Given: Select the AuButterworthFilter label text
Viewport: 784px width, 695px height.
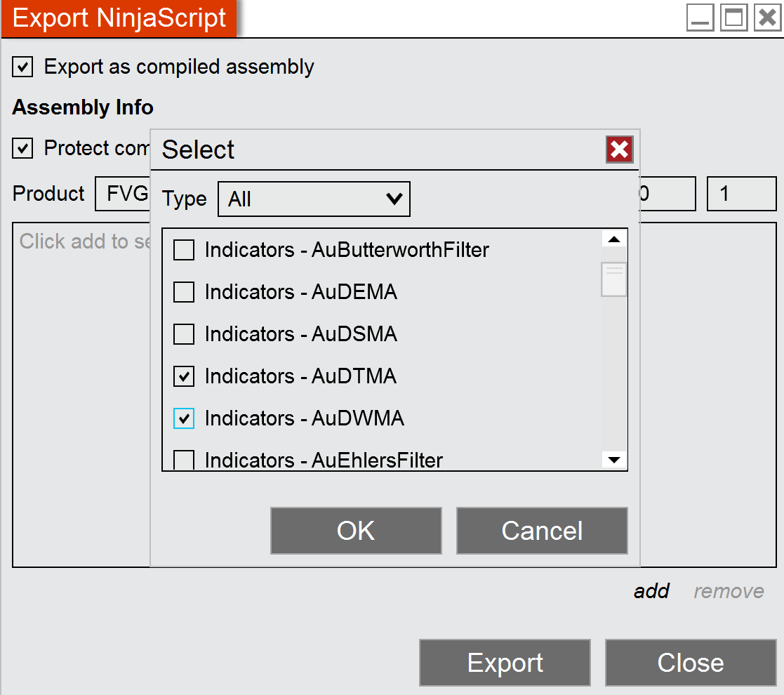Looking at the screenshot, I should (x=347, y=250).
